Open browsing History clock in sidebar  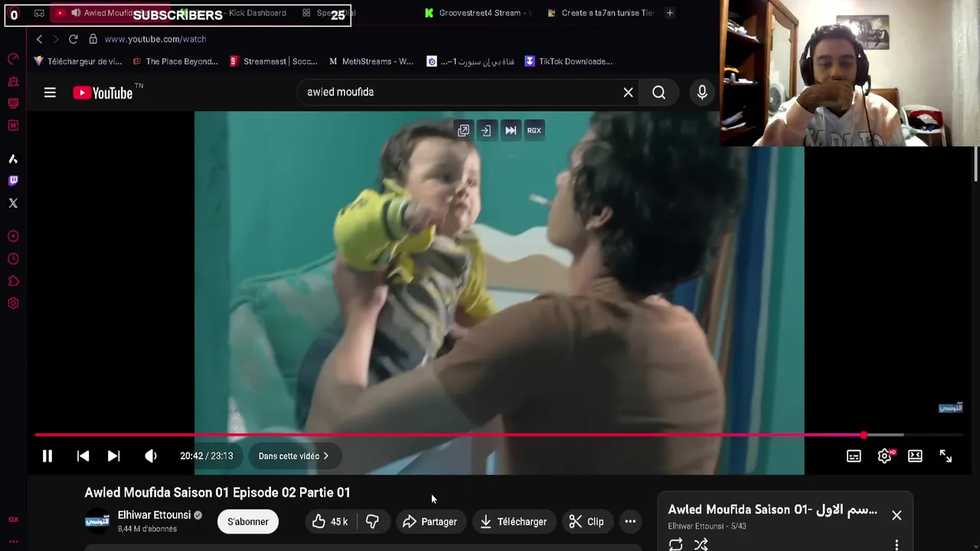pyautogui.click(x=13, y=259)
